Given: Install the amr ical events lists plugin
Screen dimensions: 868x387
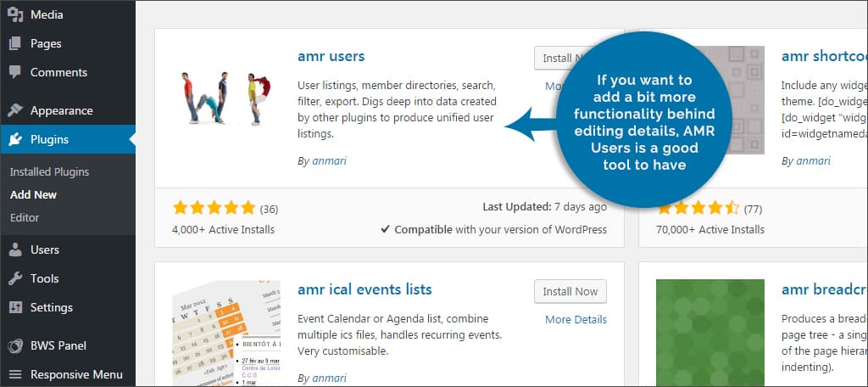Looking at the screenshot, I should tap(570, 292).
